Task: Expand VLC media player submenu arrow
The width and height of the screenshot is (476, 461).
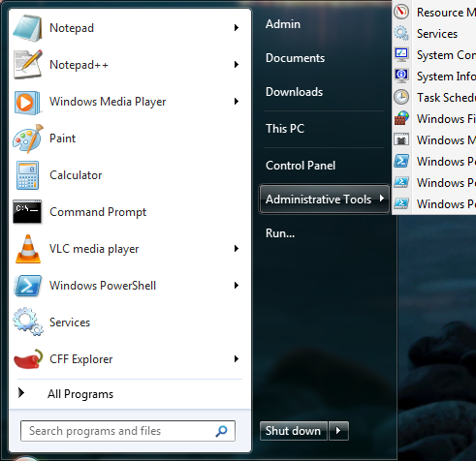Action: tap(237, 249)
